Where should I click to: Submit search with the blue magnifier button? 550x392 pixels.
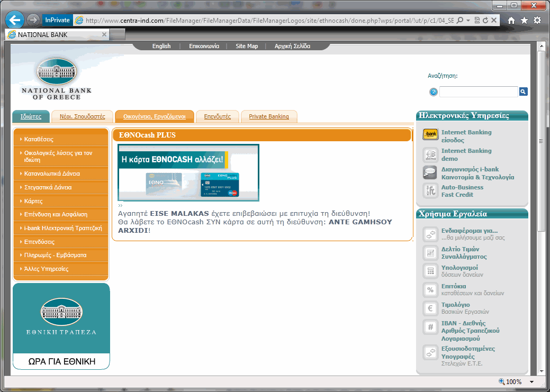click(524, 92)
